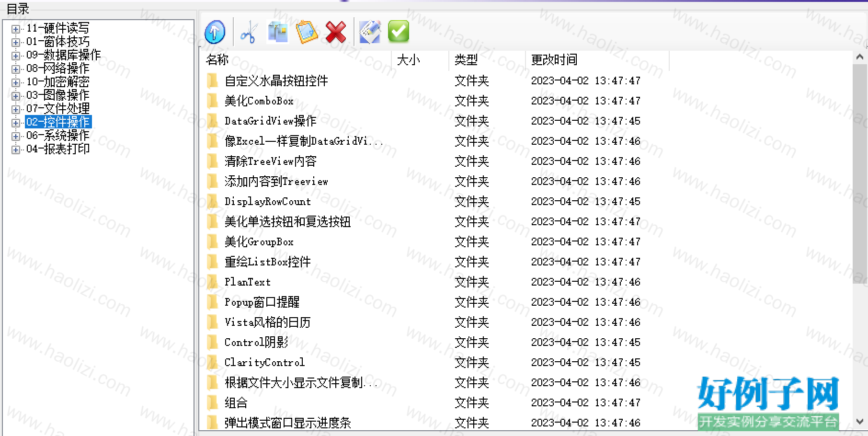Expand the 07-文件处理 tree node

[16, 109]
